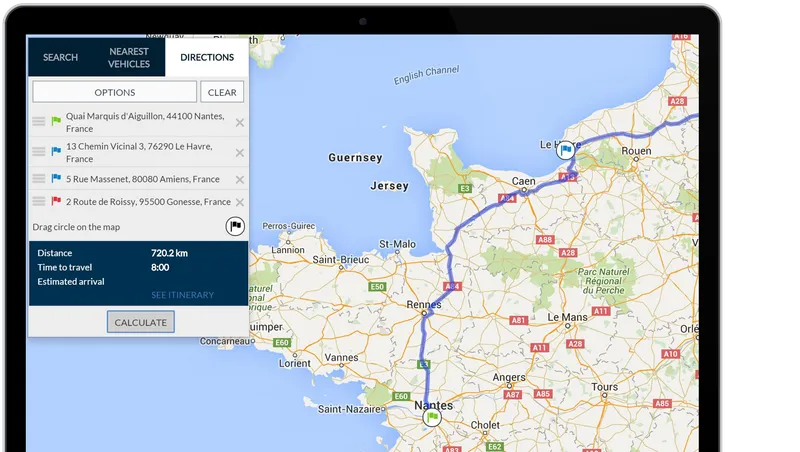This screenshot has height=452, width=800.
Task: Select the Quai Marquis d'Aiguillon address text
Action: pos(145,122)
